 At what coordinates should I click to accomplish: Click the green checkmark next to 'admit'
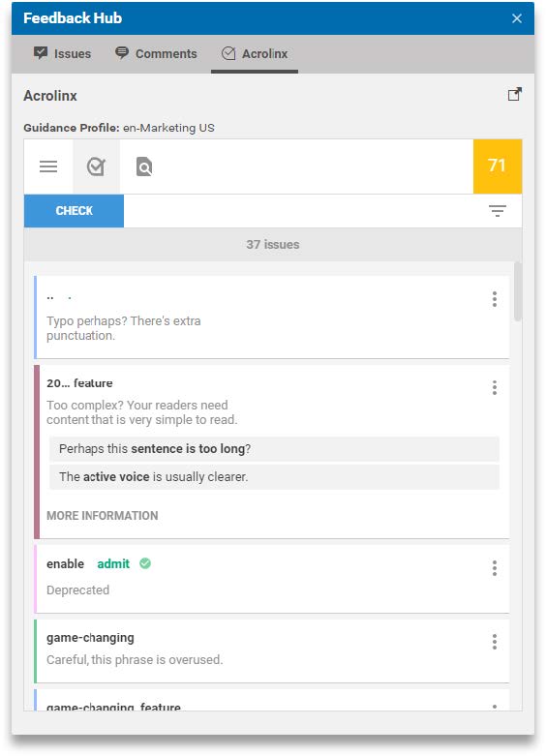click(x=145, y=563)
